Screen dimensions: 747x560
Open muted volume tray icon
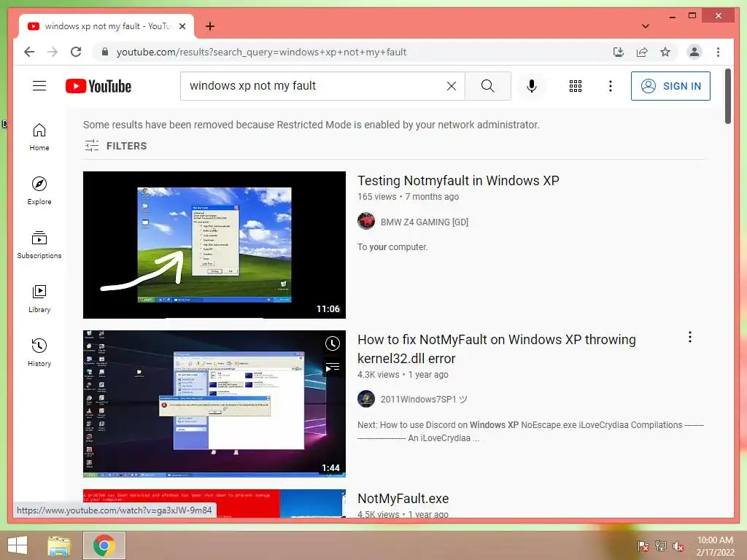[x=678, y=545]
